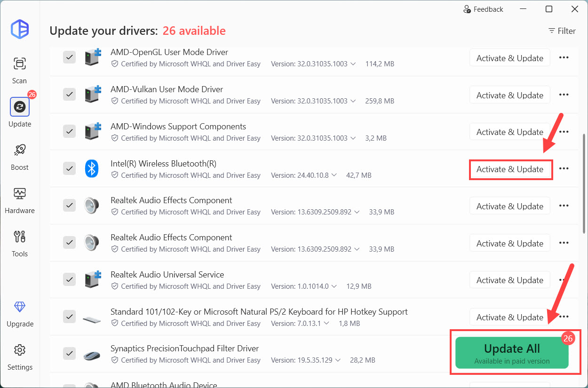Image resolution: width=588 pixels, height=388 pixels.
Task: Uncheck Standard 101/102-Key keyboard driver checkbox
Action: click(x=69, y=317)
